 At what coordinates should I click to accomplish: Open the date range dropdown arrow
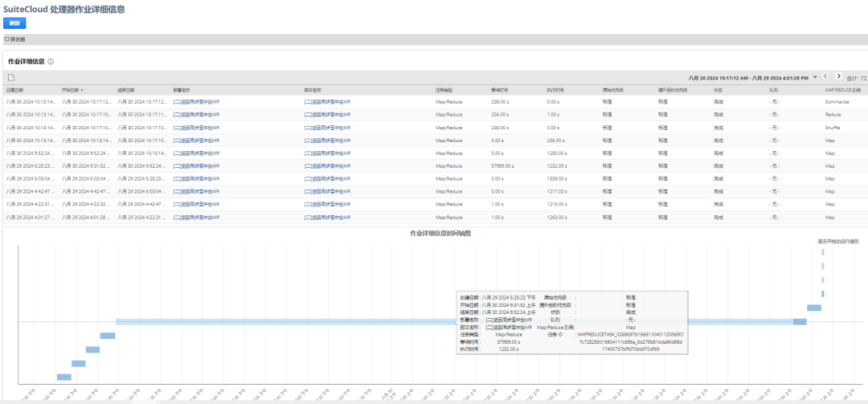pos(815,77)
